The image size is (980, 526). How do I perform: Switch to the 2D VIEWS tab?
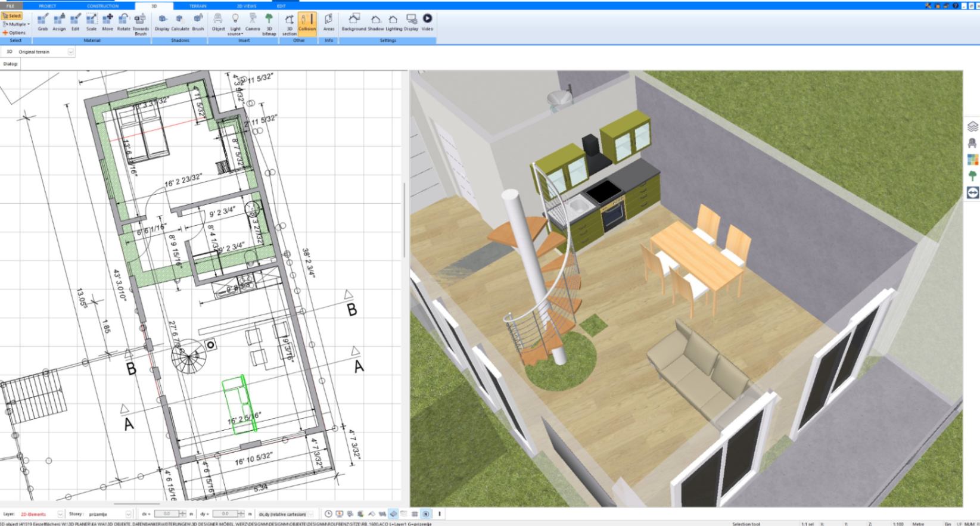click(246, 6)
